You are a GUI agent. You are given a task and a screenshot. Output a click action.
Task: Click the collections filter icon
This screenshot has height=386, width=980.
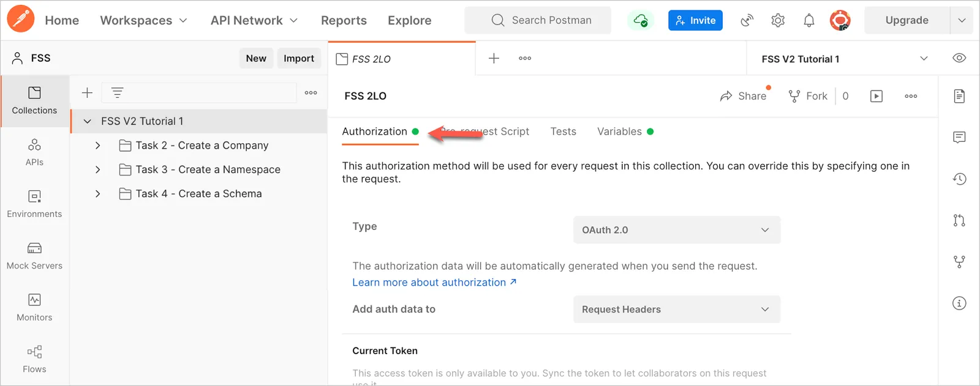pos(117,92)
